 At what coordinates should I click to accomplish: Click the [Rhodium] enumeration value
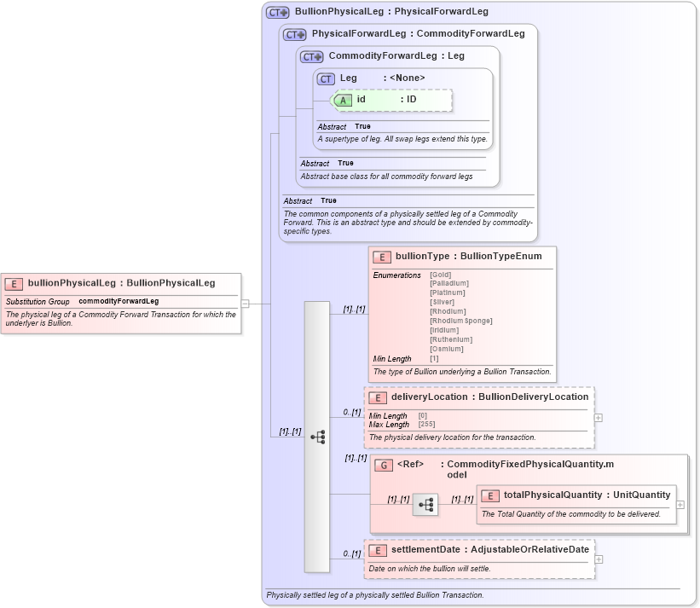point(448,311)
